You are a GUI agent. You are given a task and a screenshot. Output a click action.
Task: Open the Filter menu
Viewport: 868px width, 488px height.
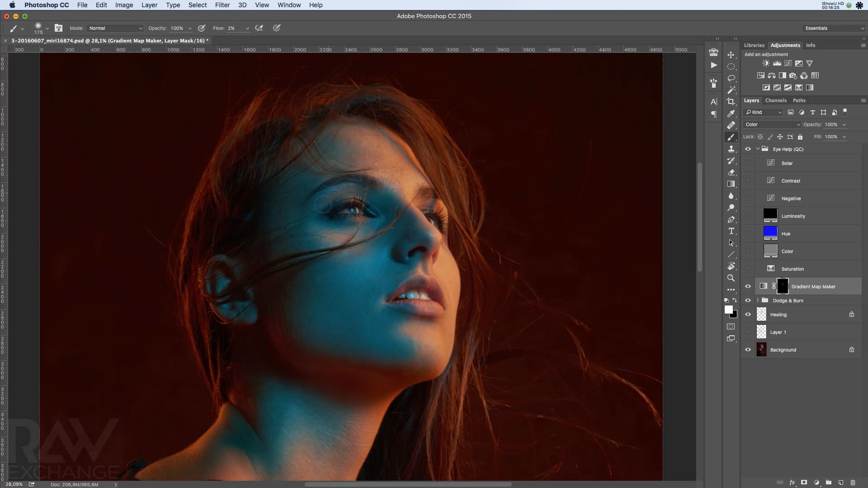(x=222, y=5)
